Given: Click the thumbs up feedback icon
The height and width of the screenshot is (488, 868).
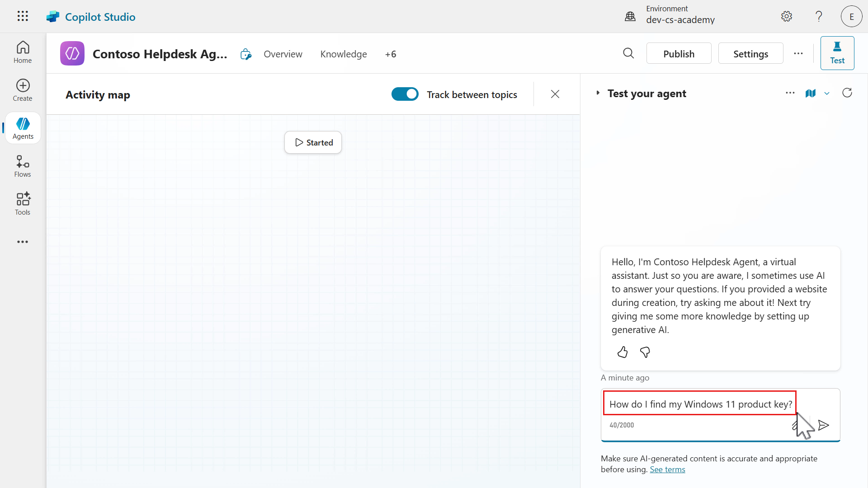Looking at the screenshot, I should pyautogui.click(x=623, y=352).
